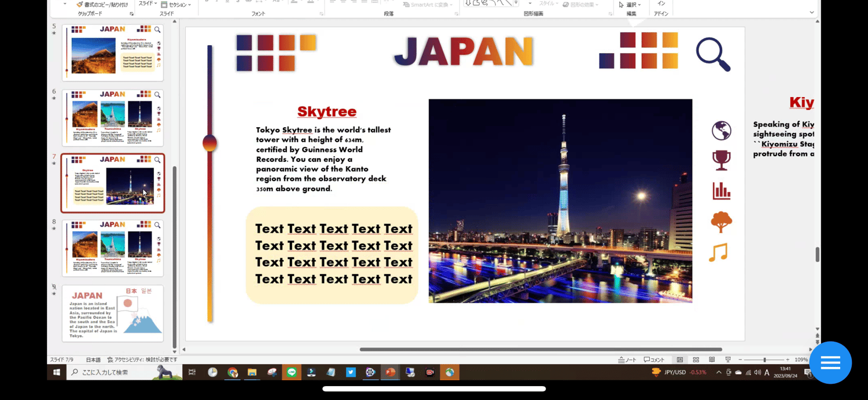
Task: Click the スライド 7/9 status indicator
Action: [x=61, y=360]
